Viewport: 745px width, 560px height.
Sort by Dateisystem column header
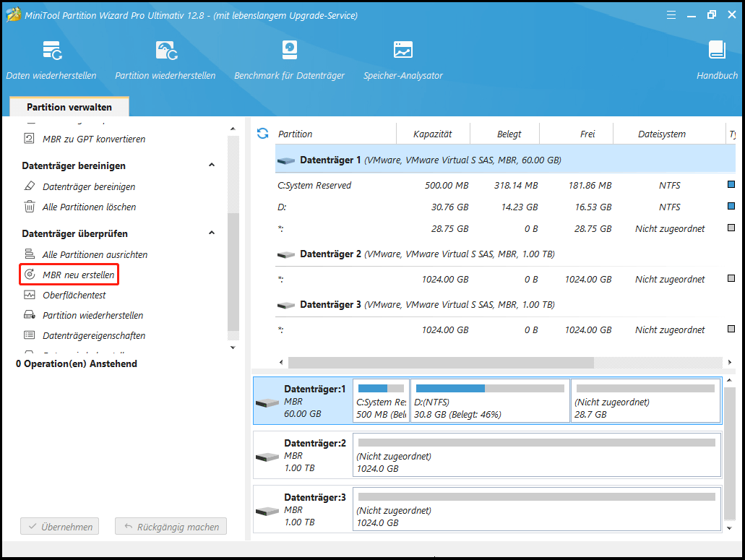(x=669, y=134)
